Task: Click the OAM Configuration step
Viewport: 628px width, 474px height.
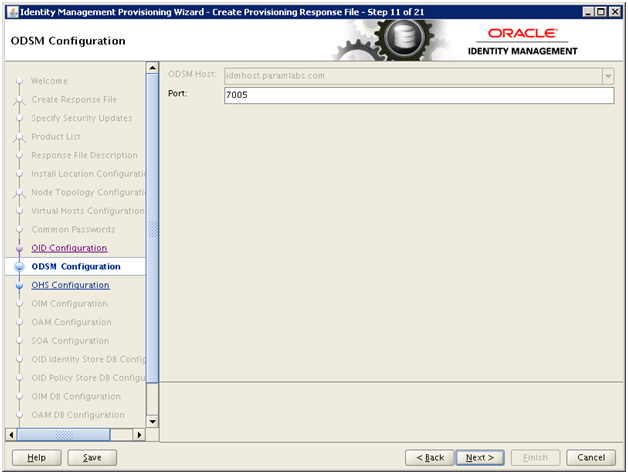Action: (71, 322)
